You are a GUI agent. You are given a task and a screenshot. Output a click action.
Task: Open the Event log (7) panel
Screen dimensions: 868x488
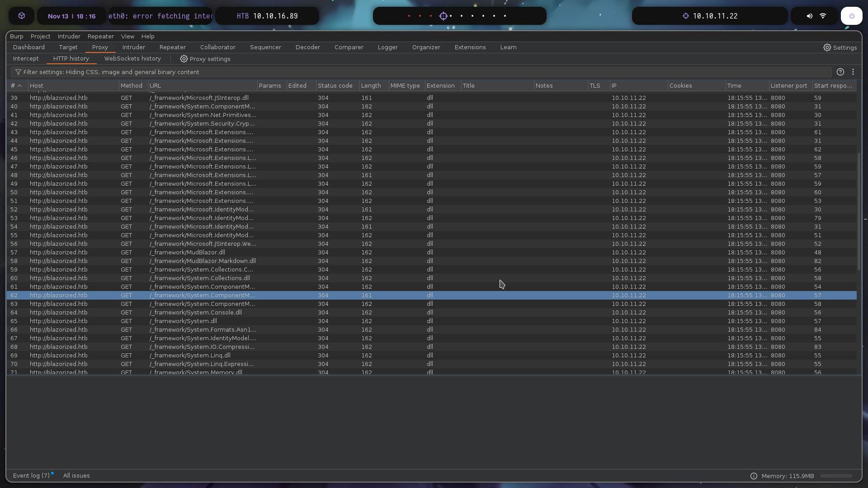[31, 475]
